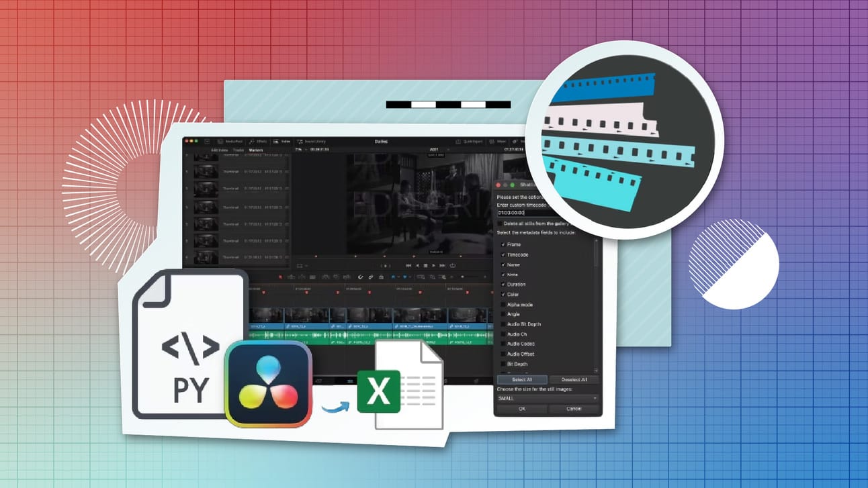This screenshot has width=868, height=488.
Task: Open the Sound Library panel
Action: (311, 142)
